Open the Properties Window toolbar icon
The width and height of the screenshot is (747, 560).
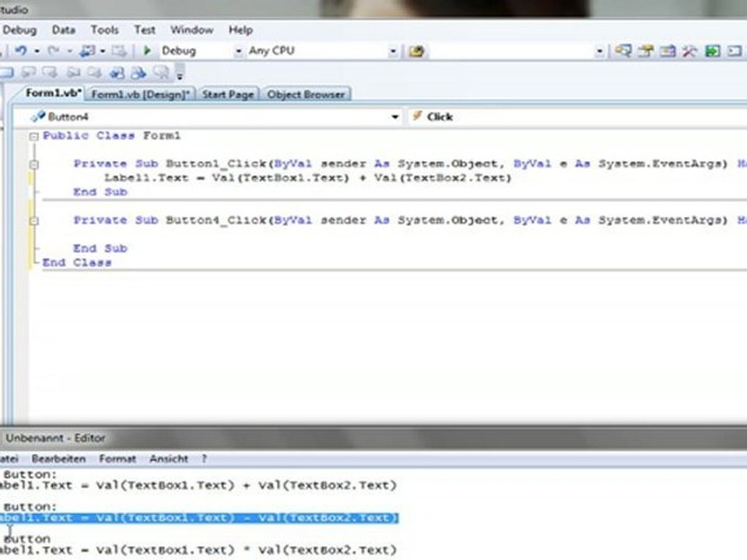pyautogui.click(x=646, y=51)
